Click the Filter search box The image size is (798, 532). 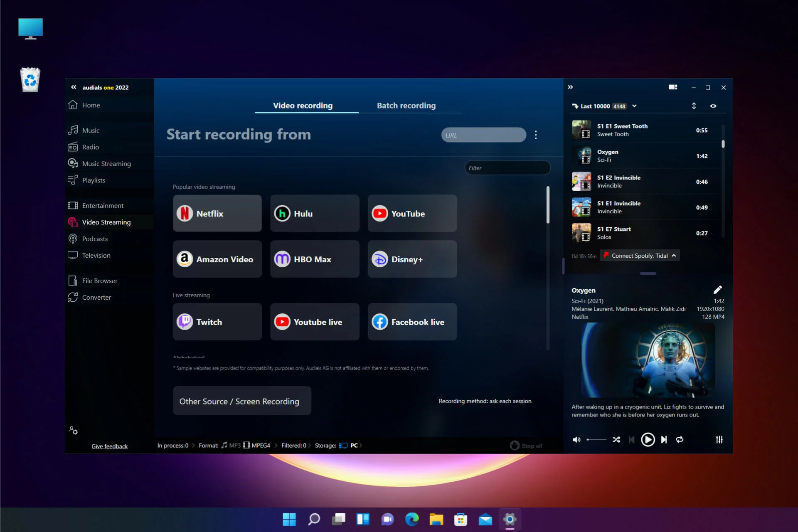pos(507,168)
